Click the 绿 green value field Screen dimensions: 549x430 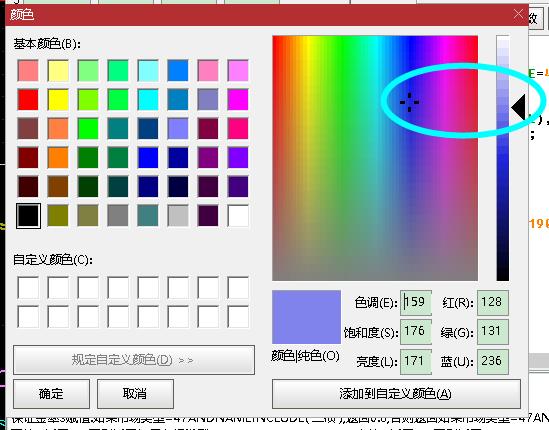click(x=493, y=331)
